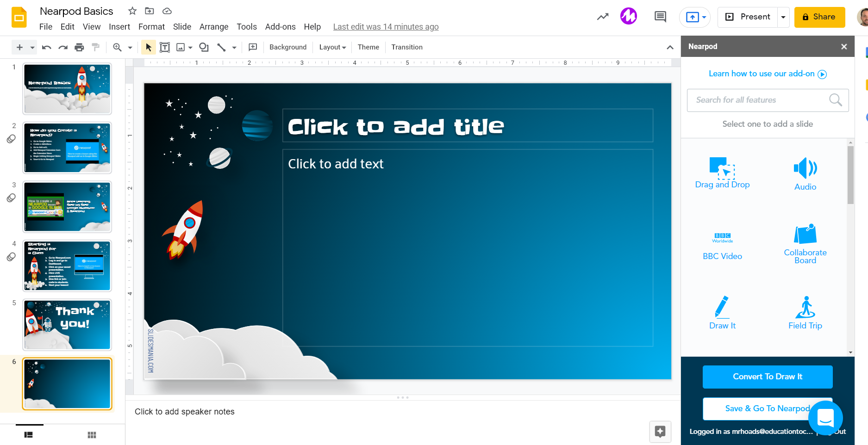Collapse the menus with the chevron
The image size is (868, 445).
[x=670, y=47]
